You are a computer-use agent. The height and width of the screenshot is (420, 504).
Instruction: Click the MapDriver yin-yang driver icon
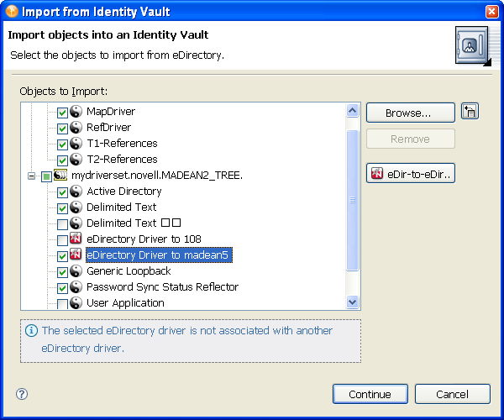76,112
